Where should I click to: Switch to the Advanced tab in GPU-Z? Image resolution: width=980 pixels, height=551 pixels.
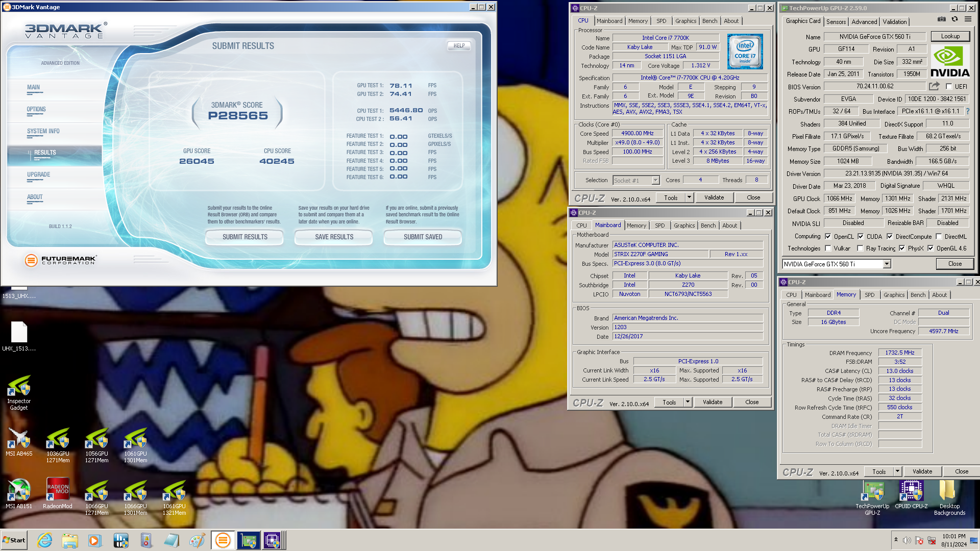(864, 22)
